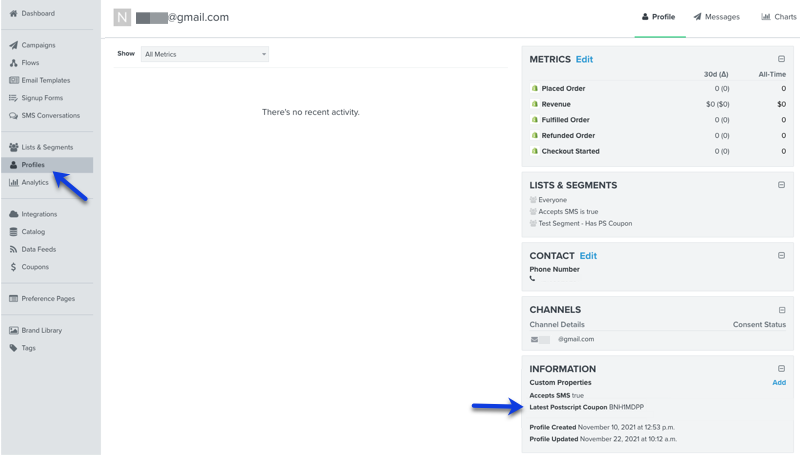This screenshot has width=800, height=455.
Task: Click the Tags icon in sidebar
Action: tap(13, 348)
